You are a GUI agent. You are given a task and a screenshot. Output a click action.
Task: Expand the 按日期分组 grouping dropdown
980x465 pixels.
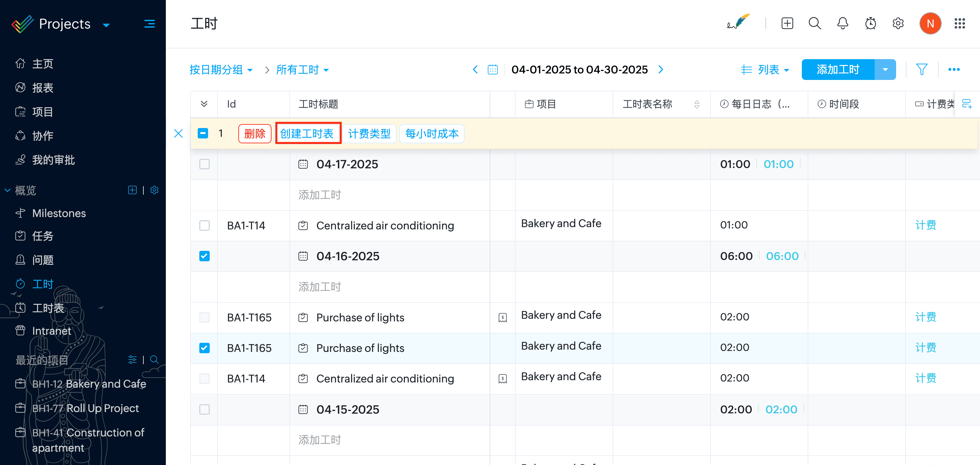(x=221, y=70)
